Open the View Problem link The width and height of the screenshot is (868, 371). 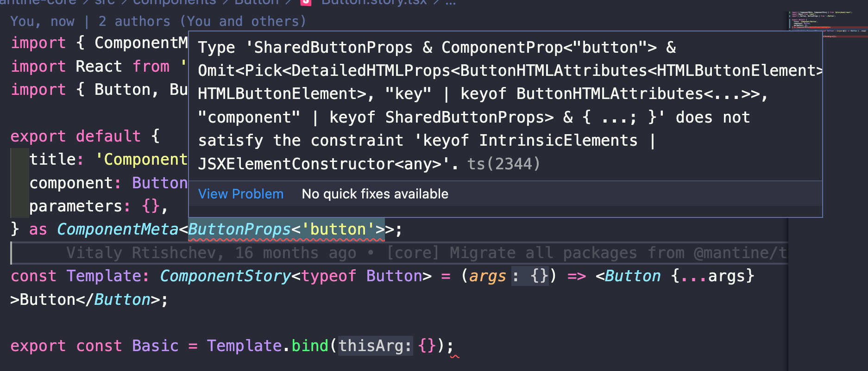click(240, 194)
